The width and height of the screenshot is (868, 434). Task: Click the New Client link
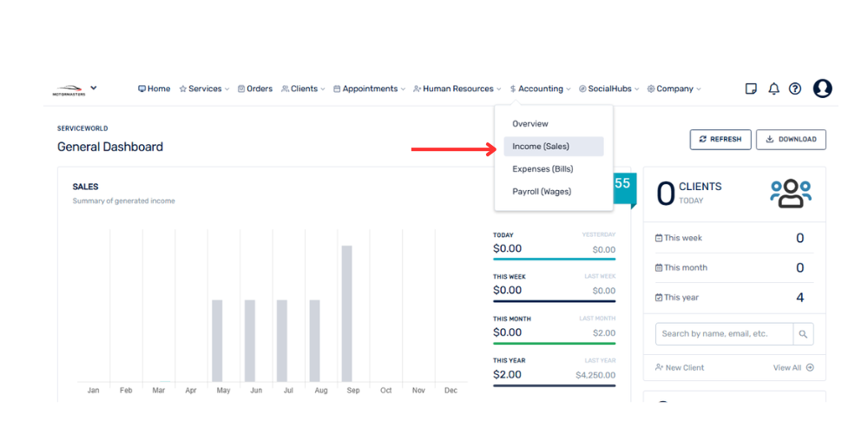click(680, 368)
